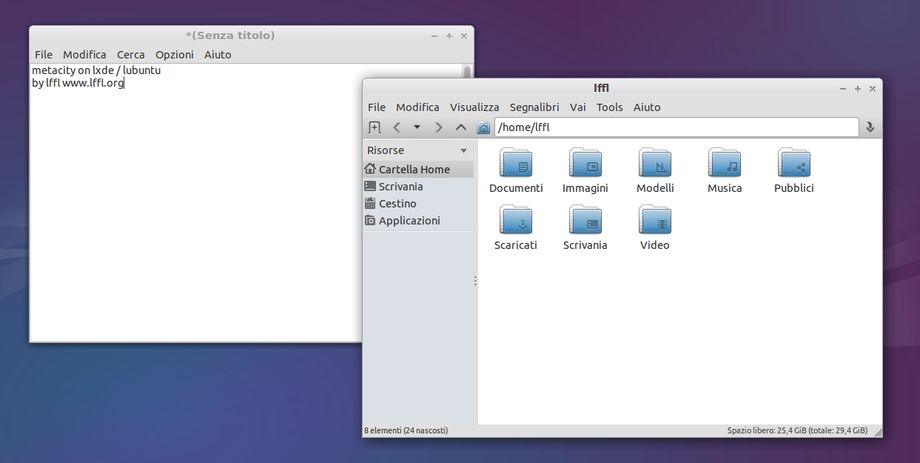Click the 'lffl' window title bar
The width and height of the screenshot is (920, 463).
(x=601, y=89)
